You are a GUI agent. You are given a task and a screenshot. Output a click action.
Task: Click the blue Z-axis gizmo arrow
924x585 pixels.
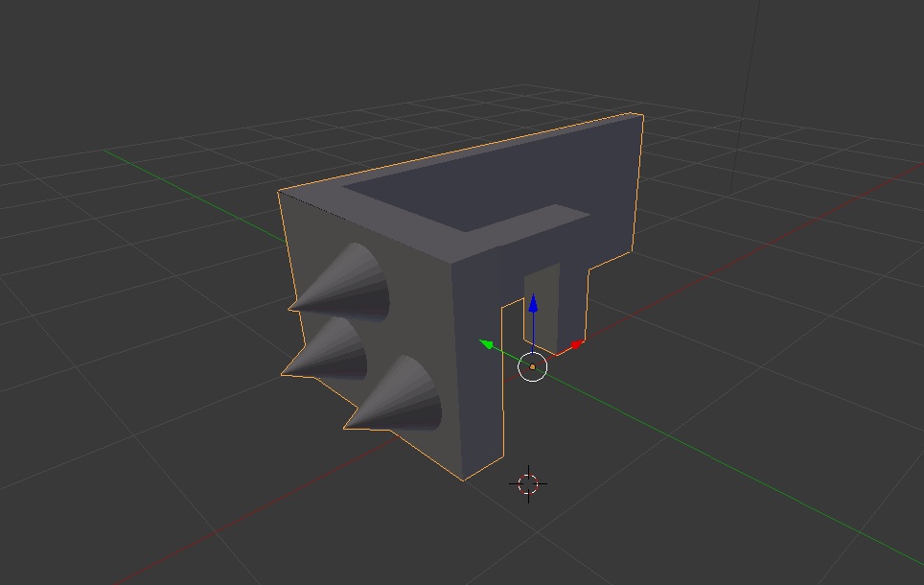[533, 304]
